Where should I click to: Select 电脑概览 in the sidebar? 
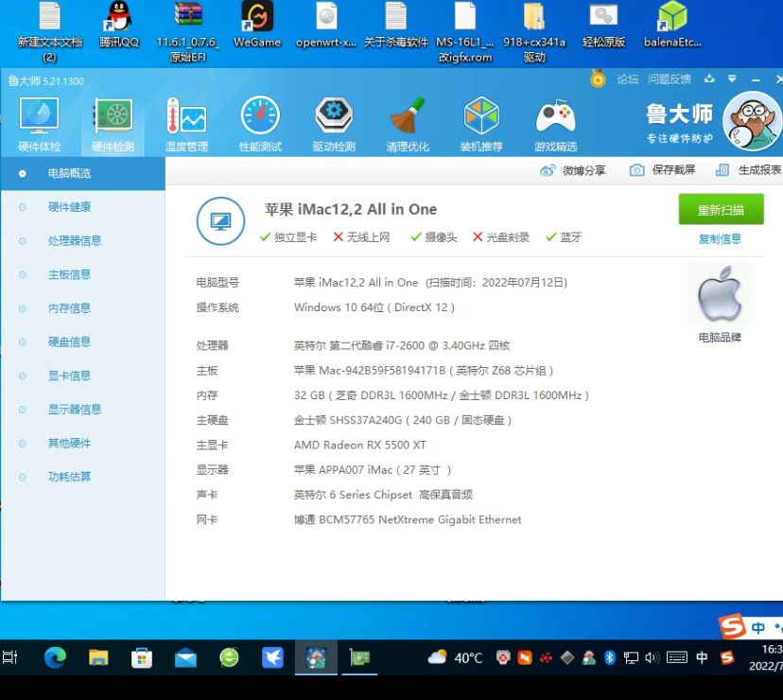82,173
